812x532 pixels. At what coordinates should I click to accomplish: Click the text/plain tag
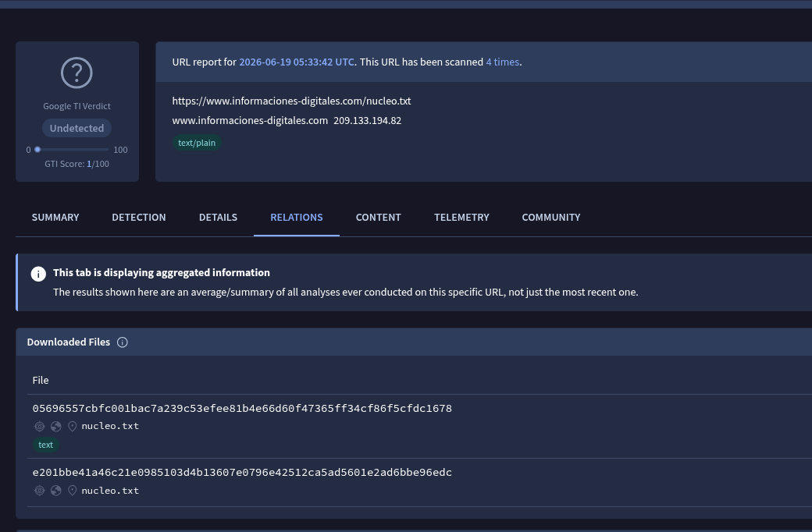coord(197,143)
